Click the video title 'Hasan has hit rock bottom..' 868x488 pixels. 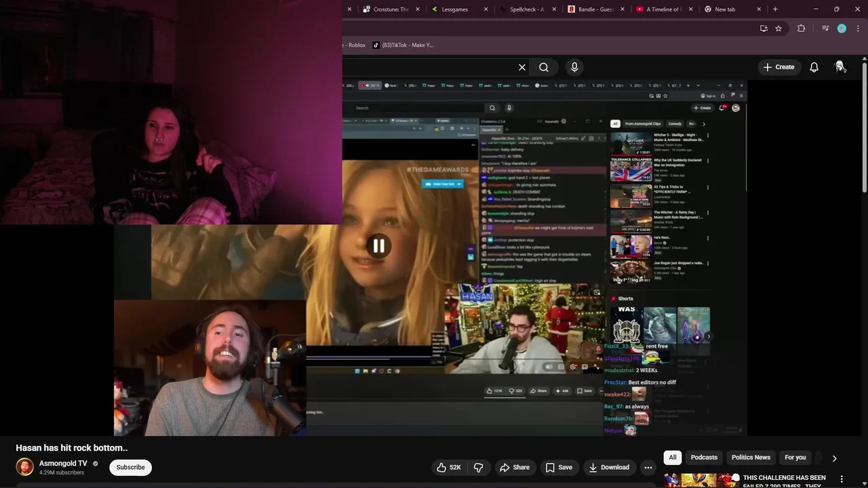click(x=72, y=448)
